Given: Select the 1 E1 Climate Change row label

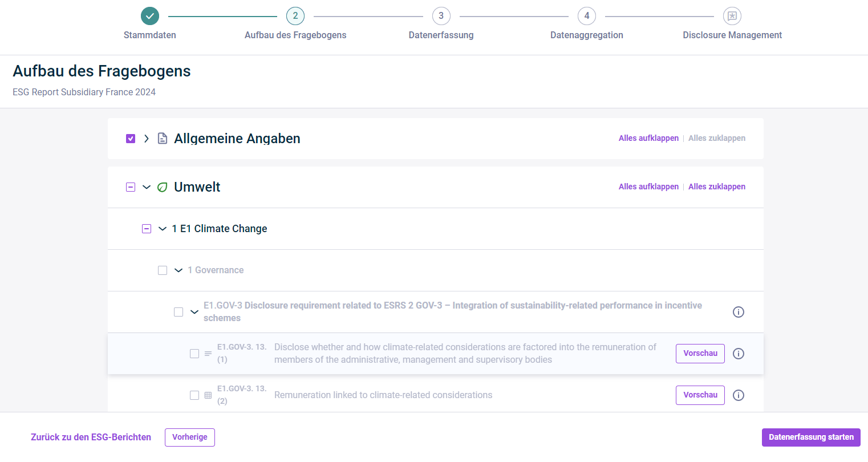Looking at the screenshot, I should (x=220, y=229).
